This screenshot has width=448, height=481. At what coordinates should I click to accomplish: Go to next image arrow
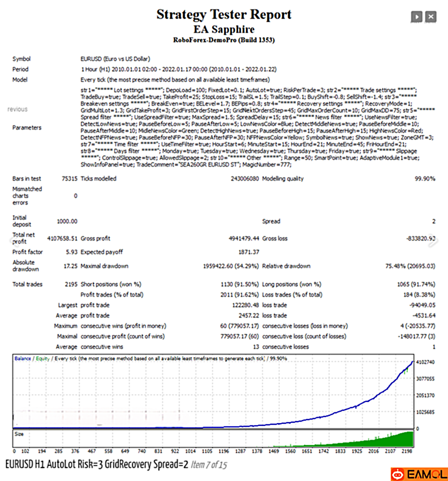tap(433, 241)
